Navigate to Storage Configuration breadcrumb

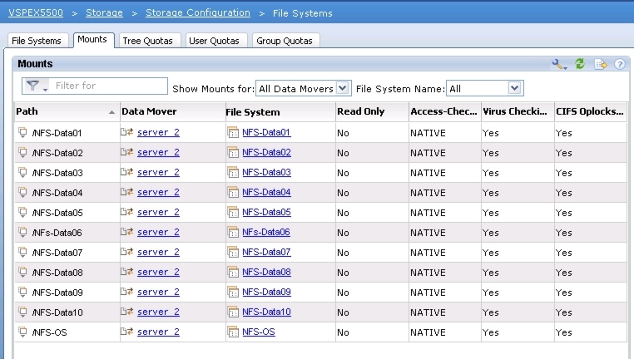click(x=197, y=13)
